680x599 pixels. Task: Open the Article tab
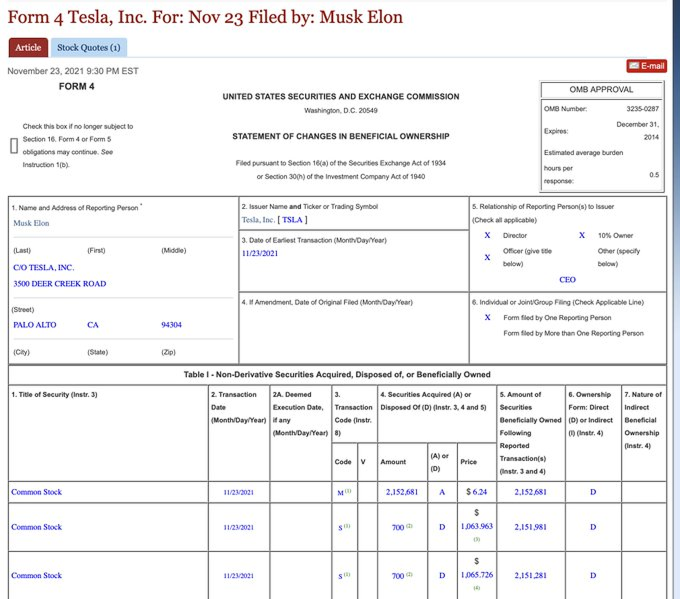pos(28,47)
